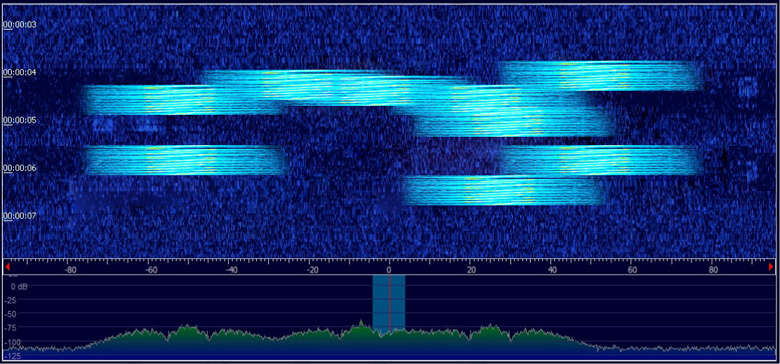Select the 00:00:06 time marker in the waterfall
This screenshot has height=364, width=780.
click(19, 168)
